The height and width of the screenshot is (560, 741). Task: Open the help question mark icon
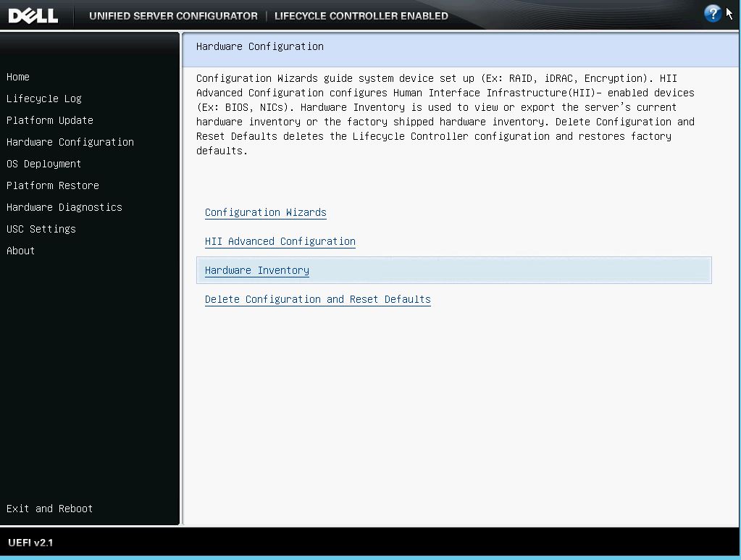coord(711,13)
